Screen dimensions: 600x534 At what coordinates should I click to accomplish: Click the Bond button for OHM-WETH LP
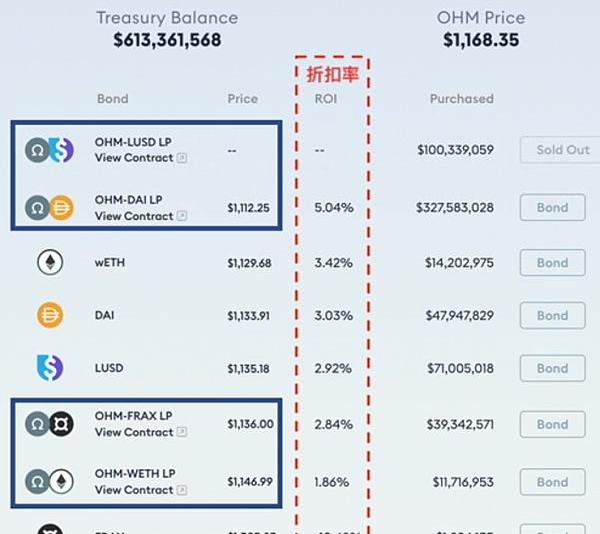[553, 482]
